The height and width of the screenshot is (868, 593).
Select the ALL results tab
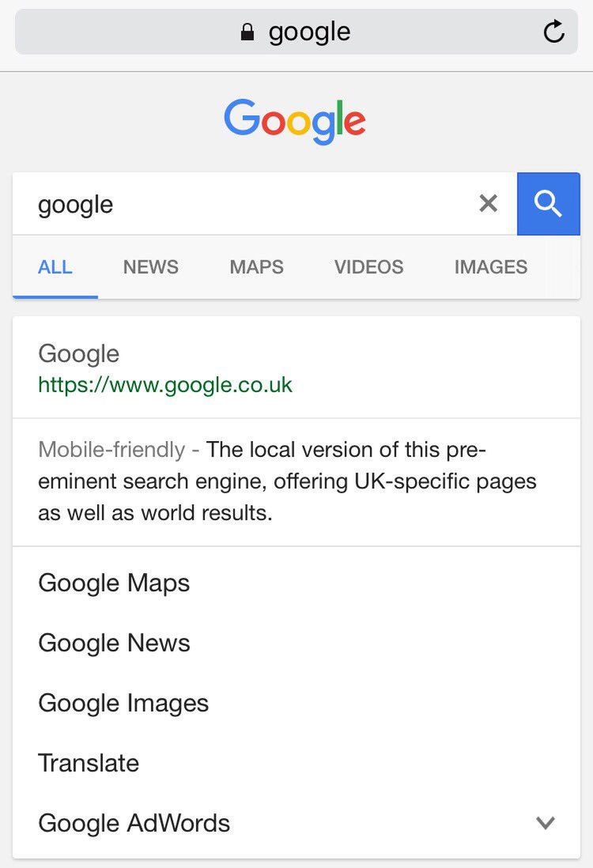coord(55,267)
